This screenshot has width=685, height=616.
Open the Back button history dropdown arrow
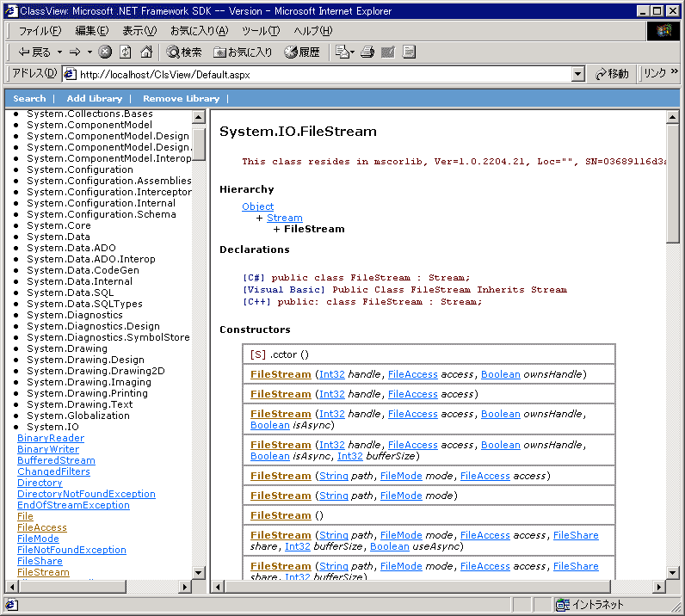tap(60, 52)
